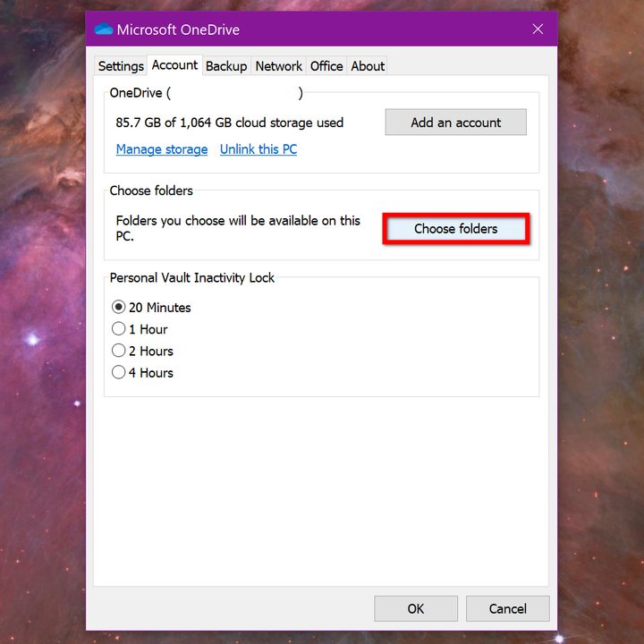Click the Add an account button
The height and width of the screenshot is (644, 644).
[456, 123]
